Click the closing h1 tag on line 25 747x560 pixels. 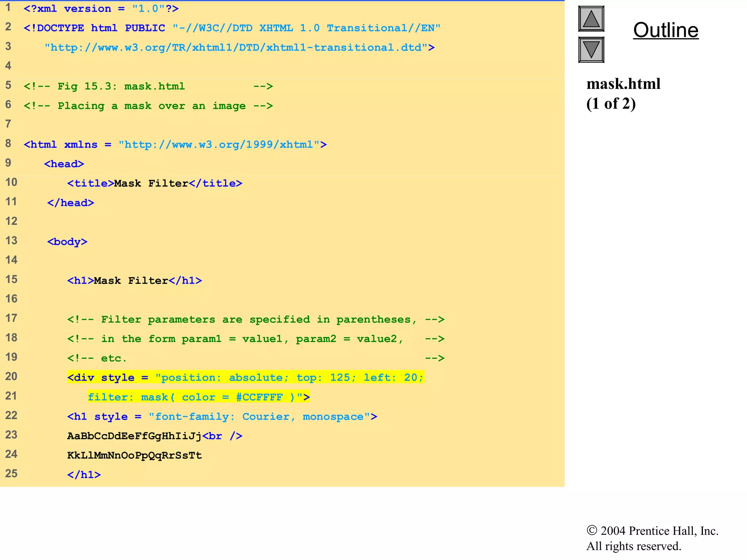(84, 475)
